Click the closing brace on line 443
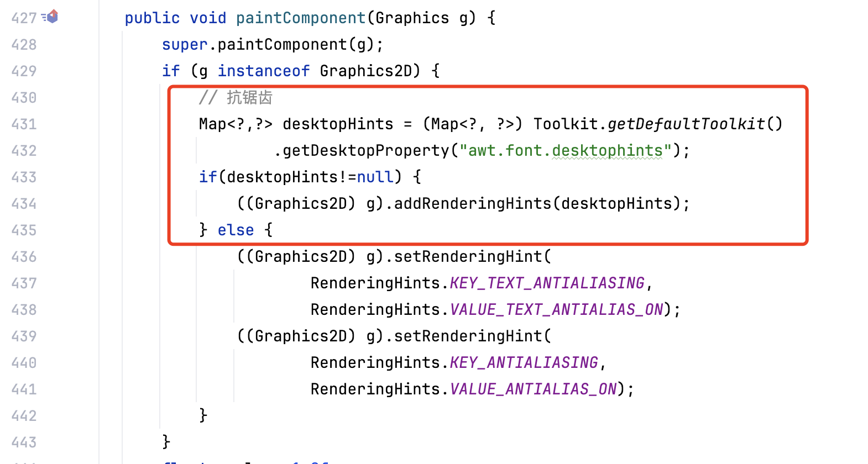 166,442
